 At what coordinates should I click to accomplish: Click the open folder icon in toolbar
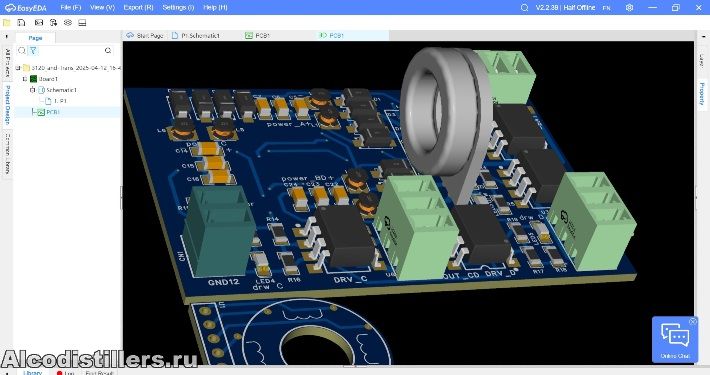(6, 22)
